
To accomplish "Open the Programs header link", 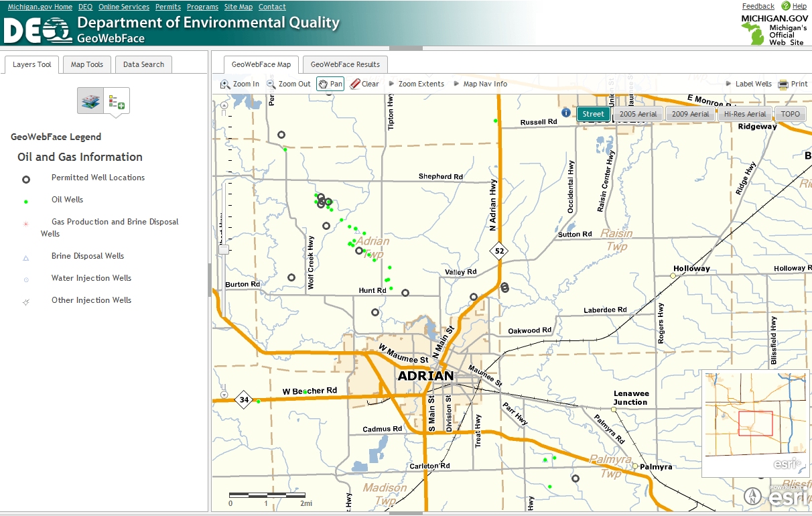I will pos(202,7).
